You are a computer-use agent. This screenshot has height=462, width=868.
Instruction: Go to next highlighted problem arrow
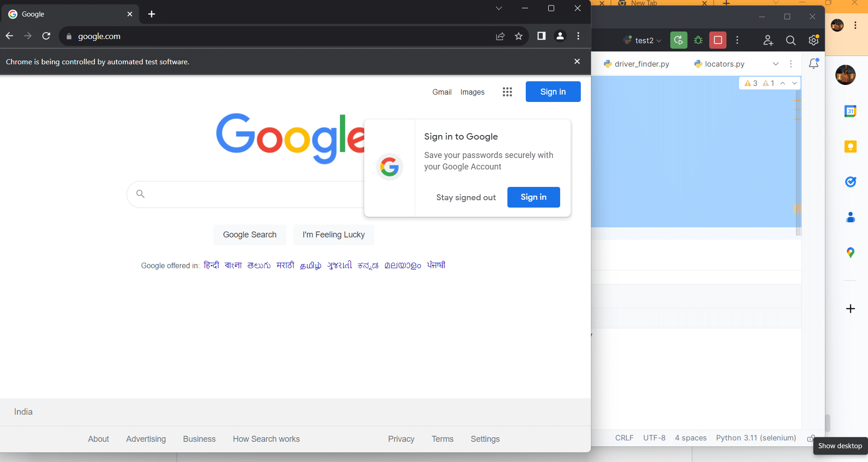point(794,83)
